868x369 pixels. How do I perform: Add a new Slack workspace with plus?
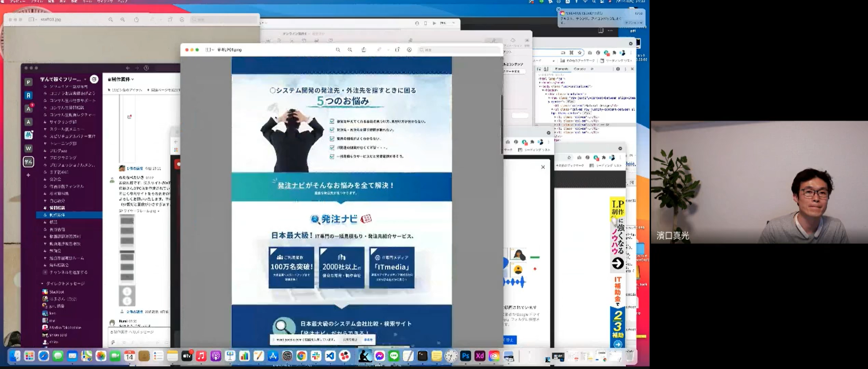pyautogui.click(x=28, y=175)
